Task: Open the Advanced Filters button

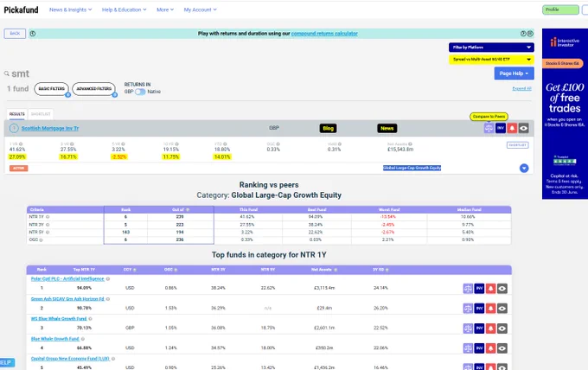Action: coord(93,89)
